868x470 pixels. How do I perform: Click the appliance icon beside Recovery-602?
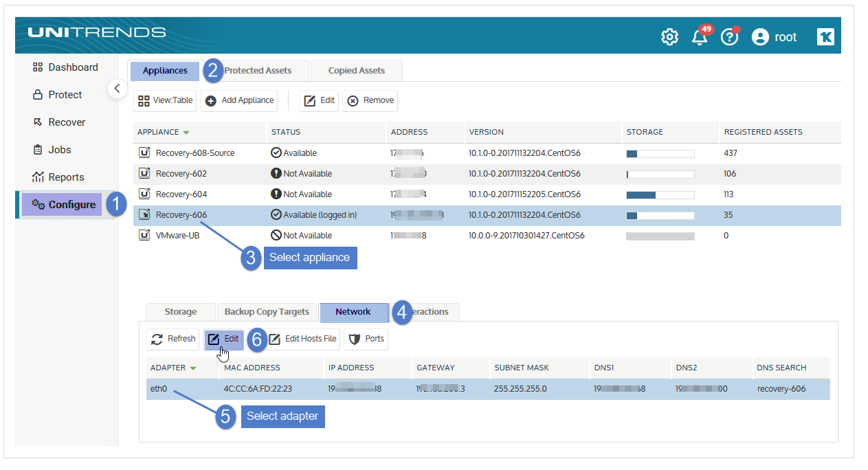(x=144, y=174)
